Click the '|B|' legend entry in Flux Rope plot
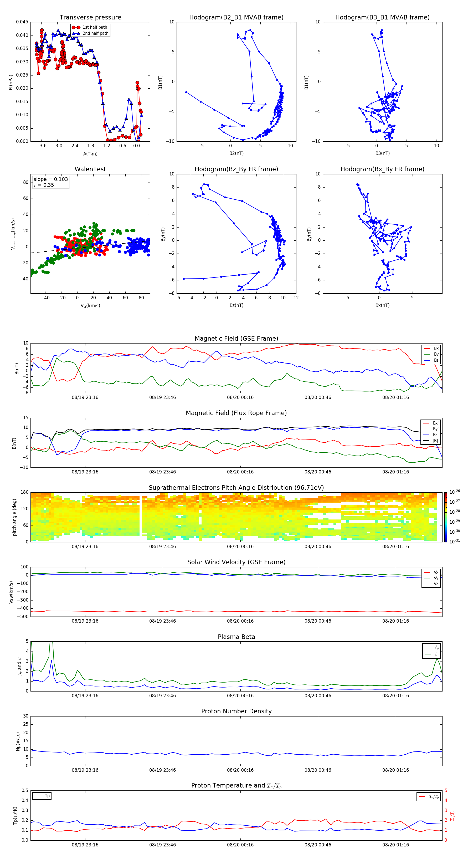The image size is (473, 868). click(x=431, y=441)
